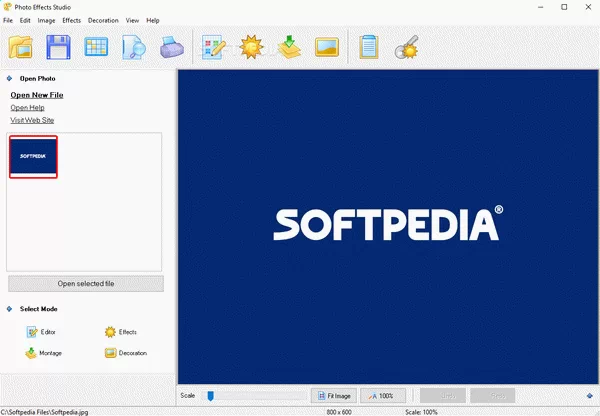Viewport: 600px width, 416px height.
Task: Collapse the Select Mode panel section
Action: click(9, 309)
